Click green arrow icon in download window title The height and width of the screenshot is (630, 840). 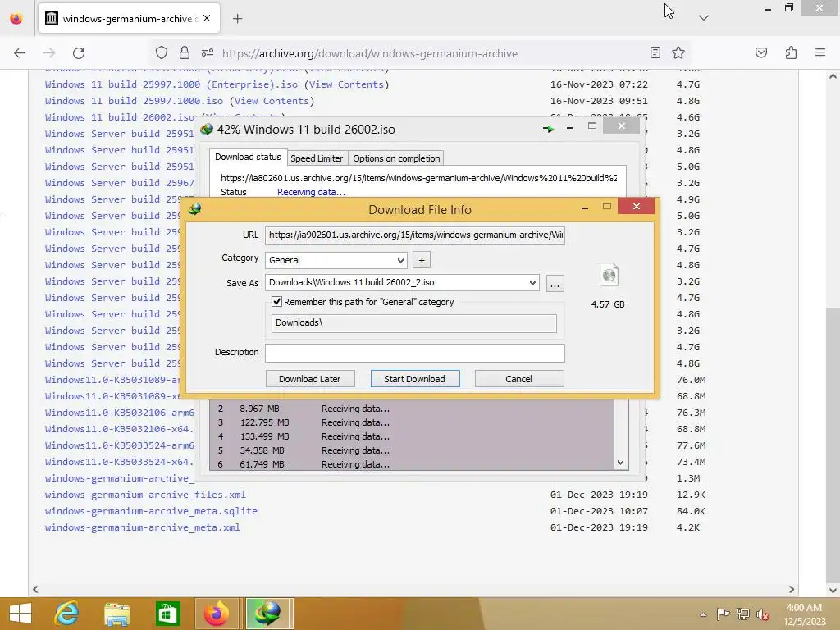(x=548, y=129)
